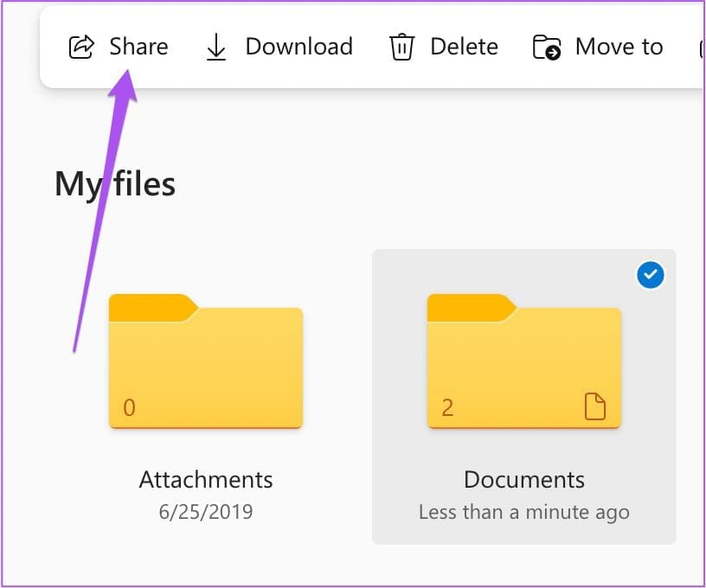706x588 pixels.
Task: Share the selected Documents folder
Action: [x=138, y=47]
